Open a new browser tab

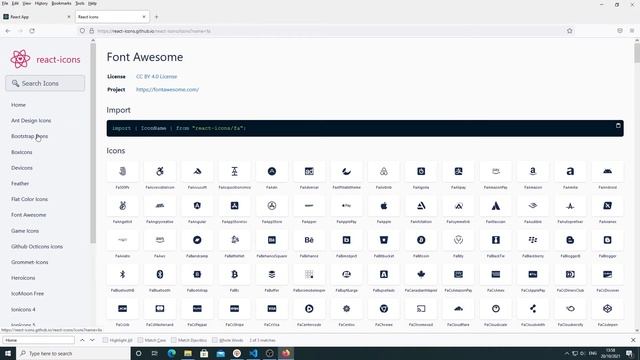pos(156,17)
